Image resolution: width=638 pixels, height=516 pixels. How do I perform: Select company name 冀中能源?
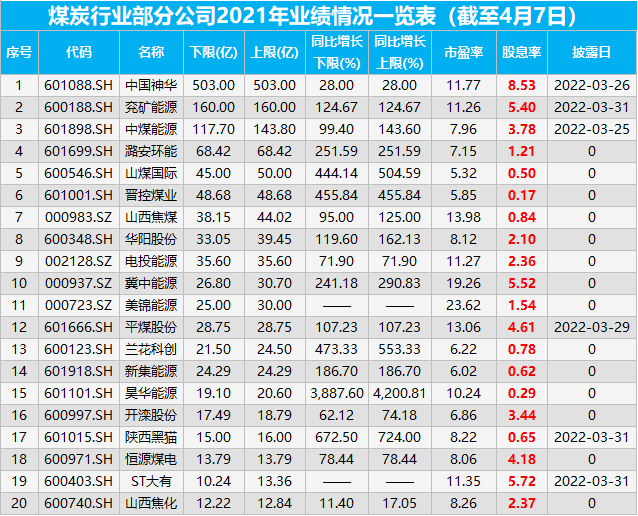point(151,283)
